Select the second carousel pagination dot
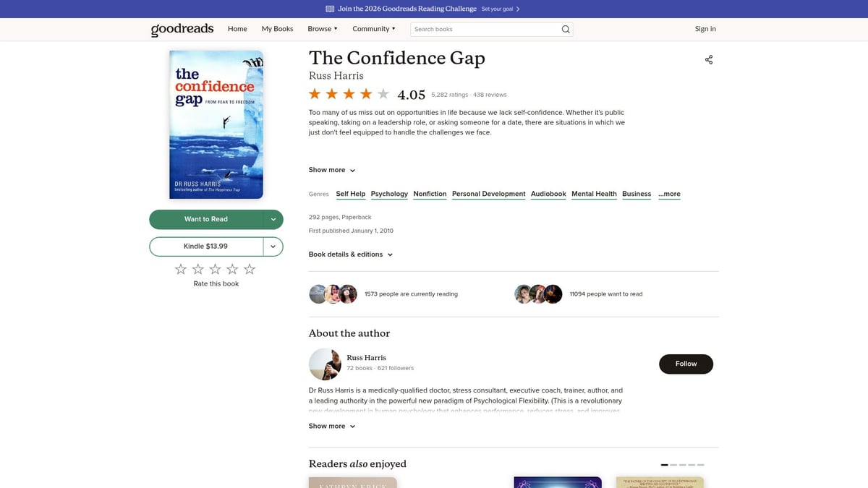868x488 pixels. 673,465
